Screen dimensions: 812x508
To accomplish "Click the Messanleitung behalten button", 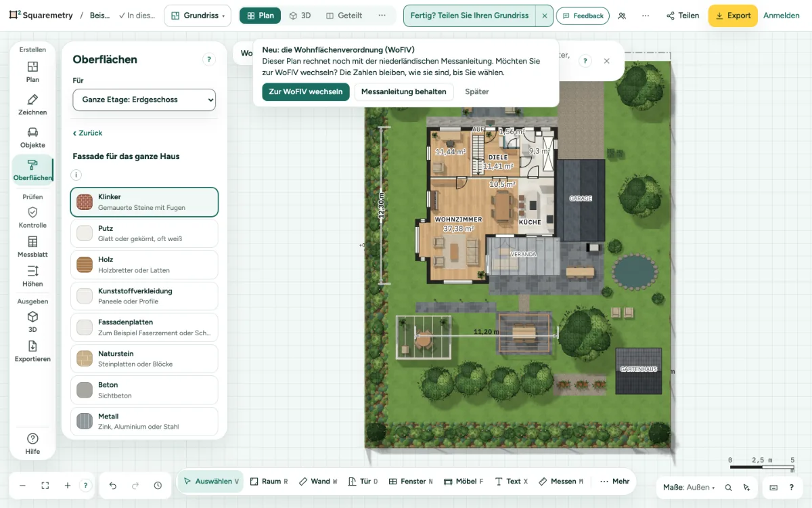I will (x=404, y=92).
